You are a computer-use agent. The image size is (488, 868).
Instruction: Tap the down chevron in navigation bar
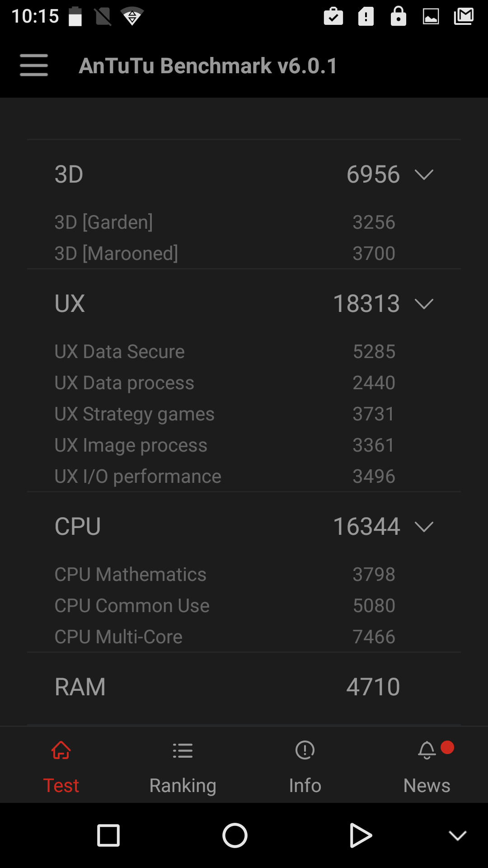(x=457, y=835)
